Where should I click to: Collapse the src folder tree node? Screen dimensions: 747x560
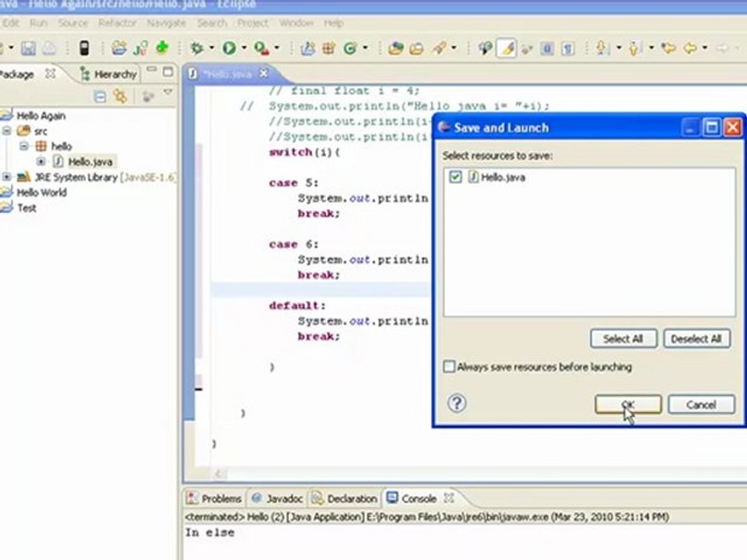point(7,131)
